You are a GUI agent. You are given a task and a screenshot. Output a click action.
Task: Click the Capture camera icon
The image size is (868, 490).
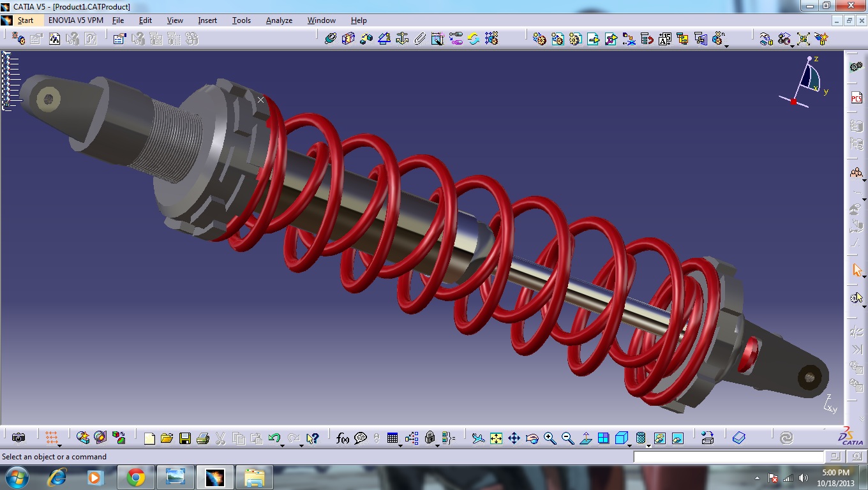click(x=19, y=438)
